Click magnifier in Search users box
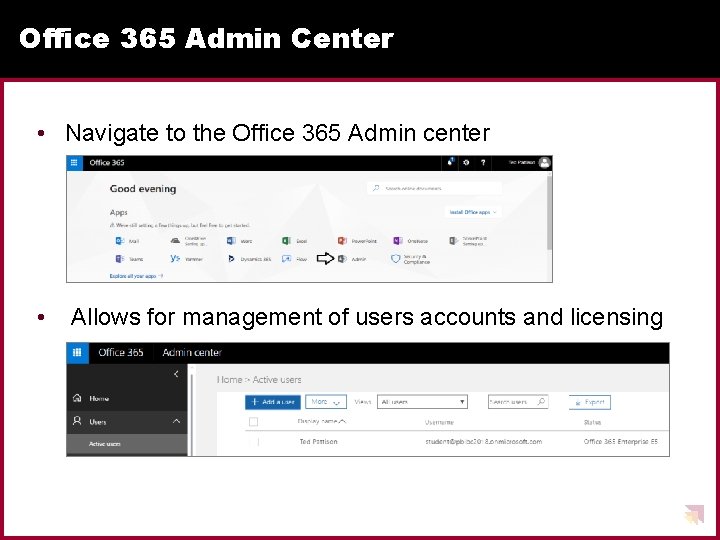This screenshot has width=720, height=540. 541,402
